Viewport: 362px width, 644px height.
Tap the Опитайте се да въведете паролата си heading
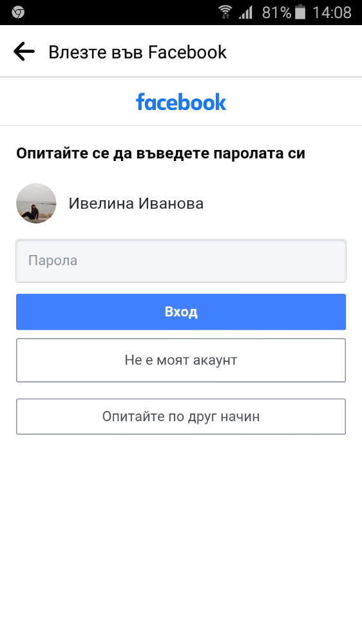pyautogui.click(x=160, y=154)
